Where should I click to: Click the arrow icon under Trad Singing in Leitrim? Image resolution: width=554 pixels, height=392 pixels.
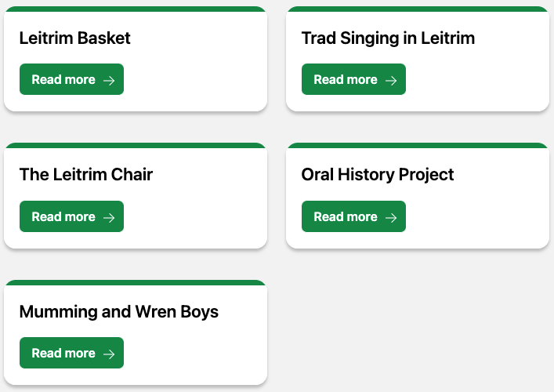click(x=391, y=81)
